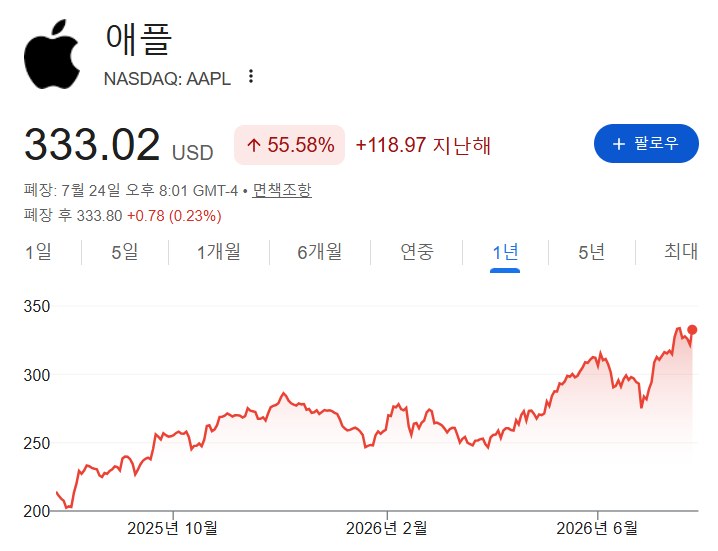Screen dimensions: 718x551
Task: Select the 연중 year-to-date tab
Action: click(x=417, y=252)
